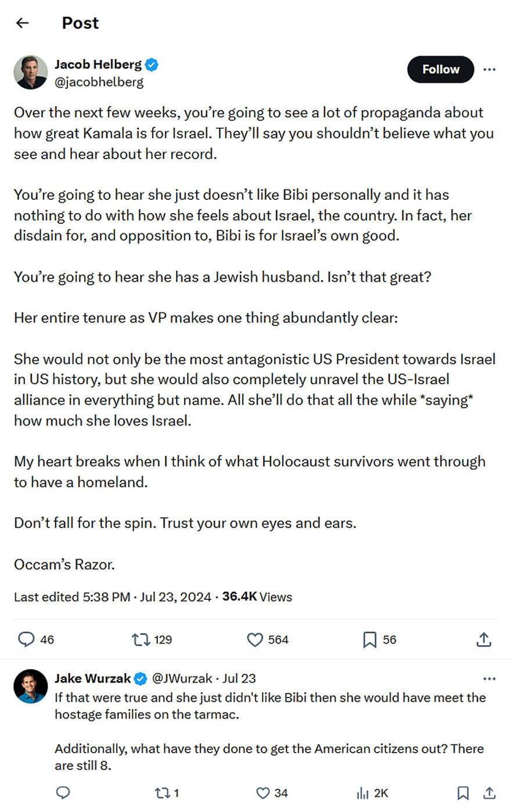Go back using the arrow icon
Screen dimensions: 511x812
tap(23, 23)
